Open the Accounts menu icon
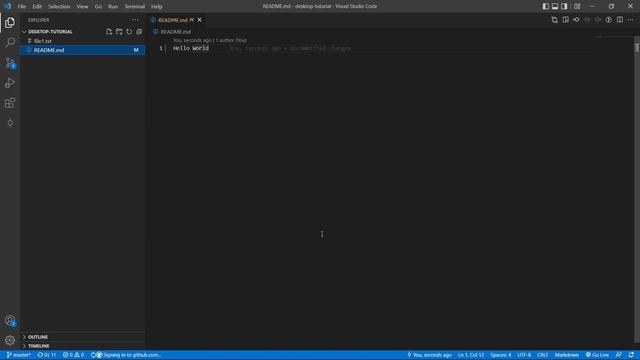The image size is (640, 360). pos(10,321)
